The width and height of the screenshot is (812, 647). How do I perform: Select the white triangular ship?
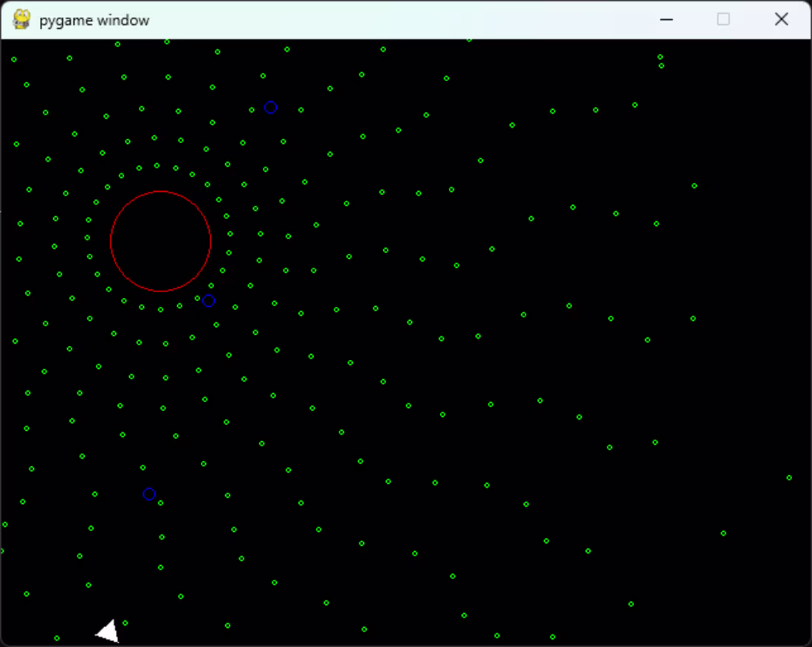tap(107, 631)
